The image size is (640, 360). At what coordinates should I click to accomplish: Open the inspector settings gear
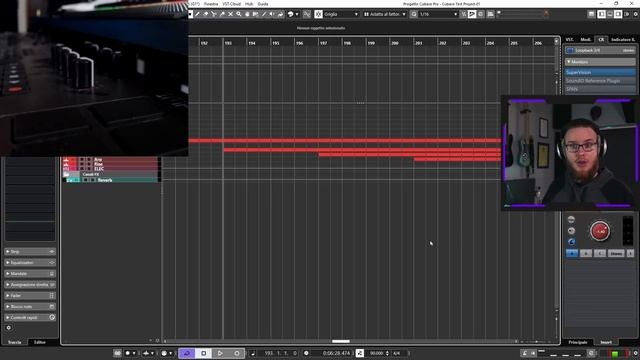[x=9, y=327]
